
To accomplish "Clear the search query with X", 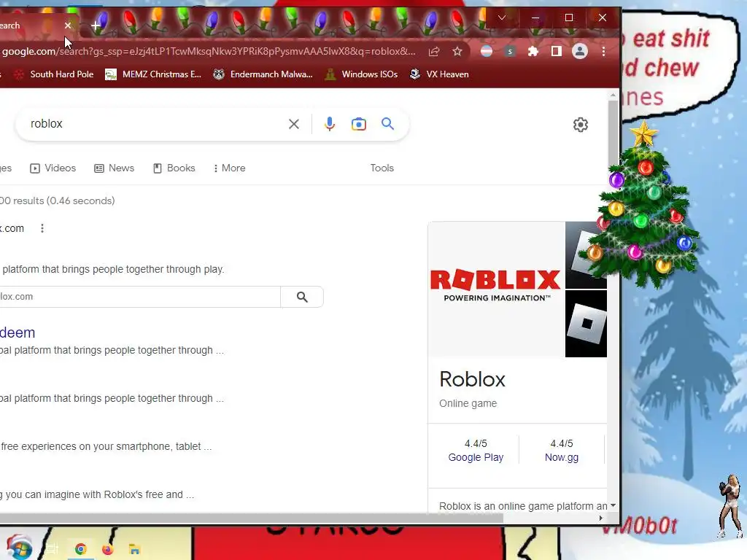I will click(x=294, y=124).
